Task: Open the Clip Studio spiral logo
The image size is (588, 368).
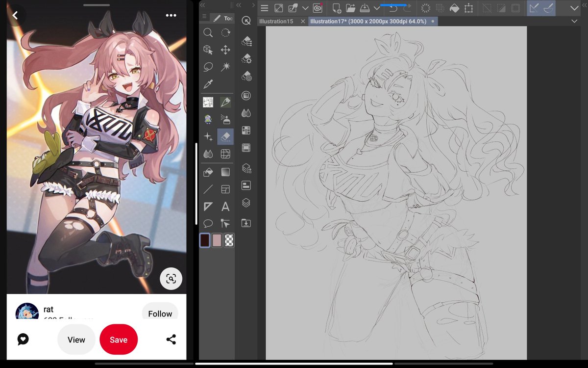Action: [x=317, y=8]
